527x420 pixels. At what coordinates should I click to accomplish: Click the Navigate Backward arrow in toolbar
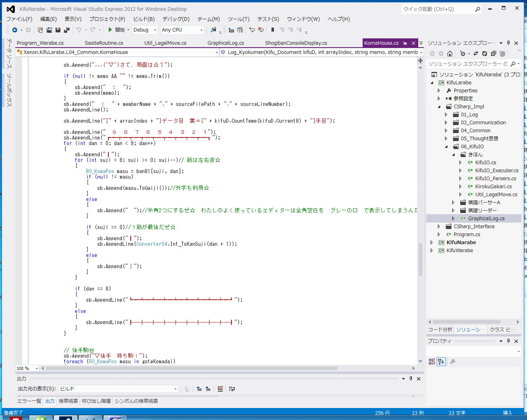point(15,30)
